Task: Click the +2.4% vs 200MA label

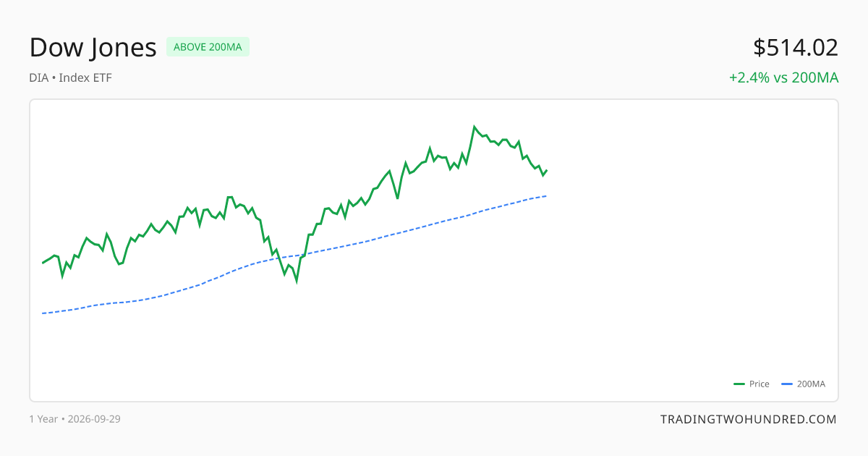Action: tap(783, 77)
